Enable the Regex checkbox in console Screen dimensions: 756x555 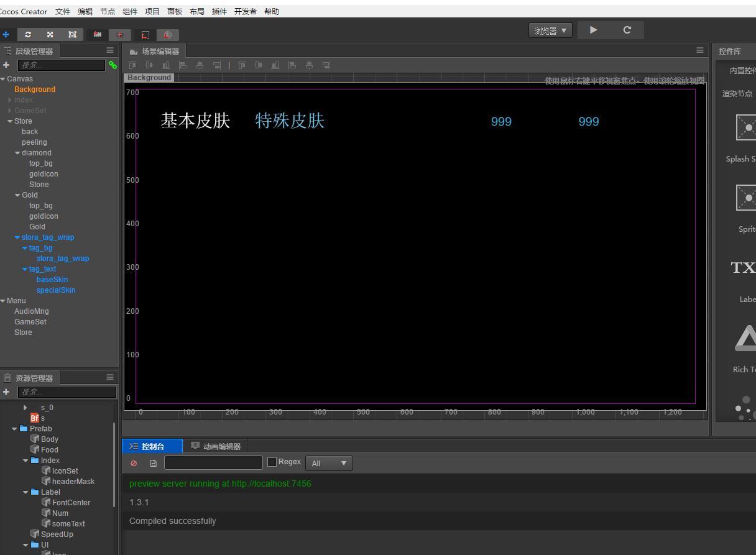pyautogui.click(x=272, y=462)
